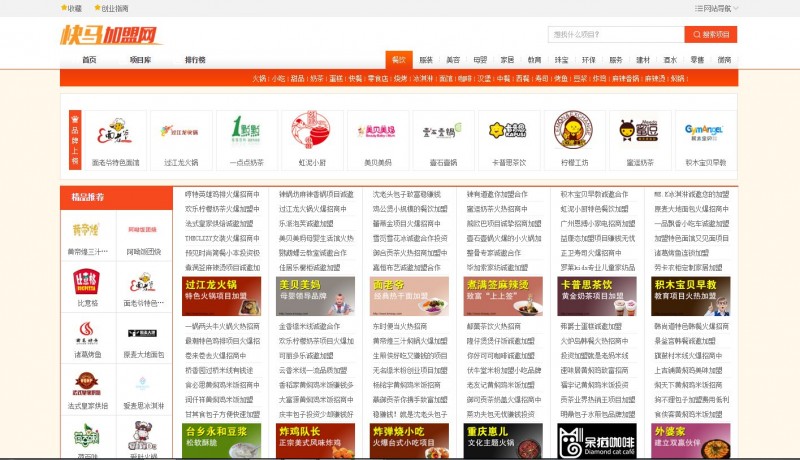Click 正卫寿司火爆招商中 link

pyautogui.click(x=591, y=253)
